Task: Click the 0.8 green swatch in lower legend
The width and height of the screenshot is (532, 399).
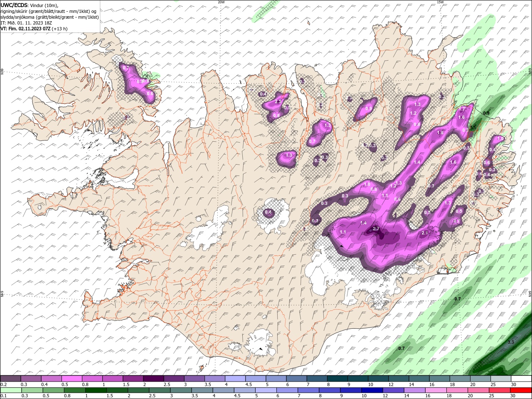Action: tap(74, 390)
